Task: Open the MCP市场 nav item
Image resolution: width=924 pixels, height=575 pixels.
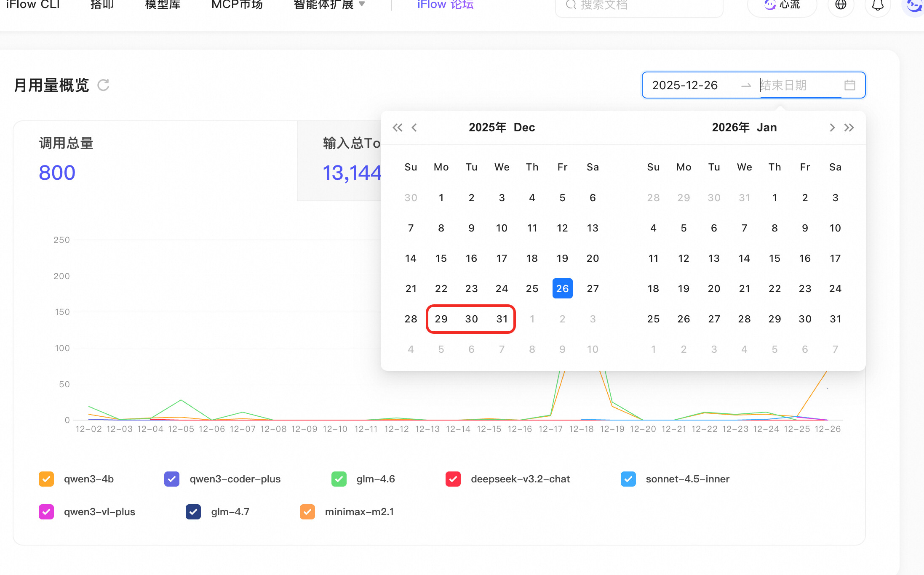Action: 237,5
